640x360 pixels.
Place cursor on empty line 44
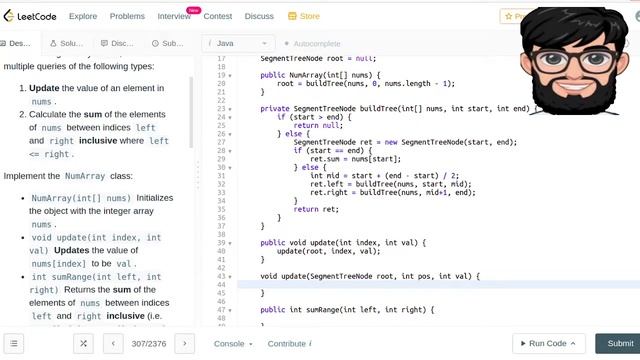coord(438,284)
